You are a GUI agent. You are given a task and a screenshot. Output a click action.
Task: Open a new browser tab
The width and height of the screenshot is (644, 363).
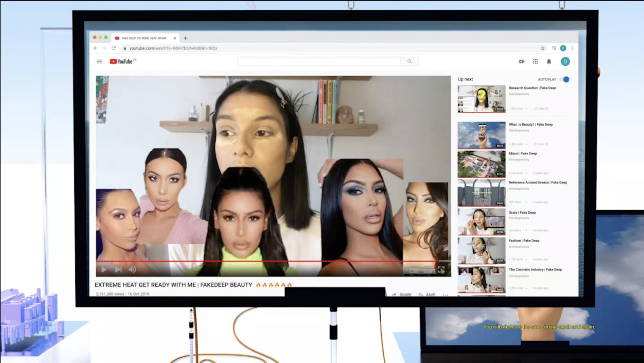(x=185, y=38)
